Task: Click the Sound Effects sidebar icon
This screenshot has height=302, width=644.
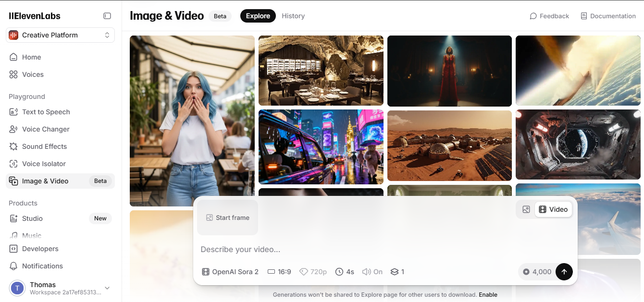Action: coord(13,146)
